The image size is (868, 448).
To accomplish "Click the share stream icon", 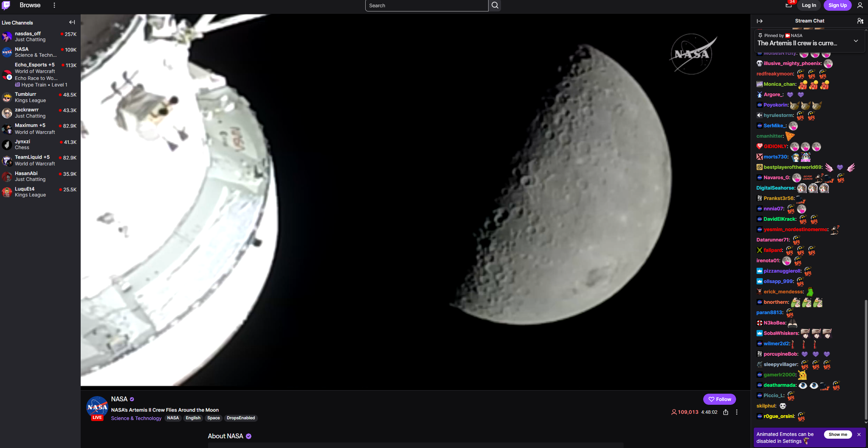I will [x=726, y=412].
